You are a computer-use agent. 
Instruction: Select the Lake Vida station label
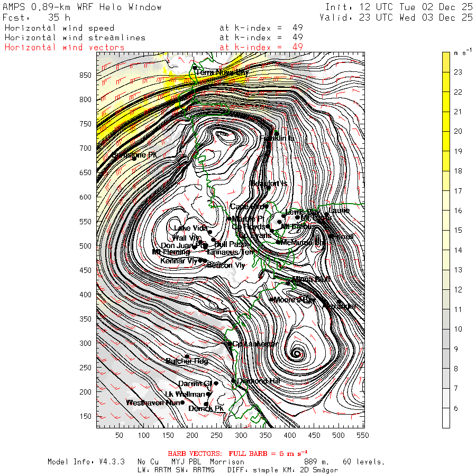tap(190, 228)
